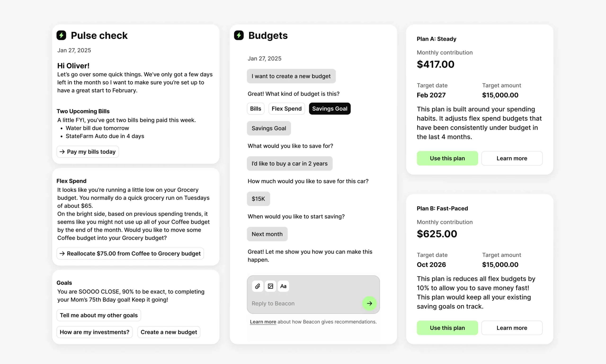Click the green send arrow icon

370,303
